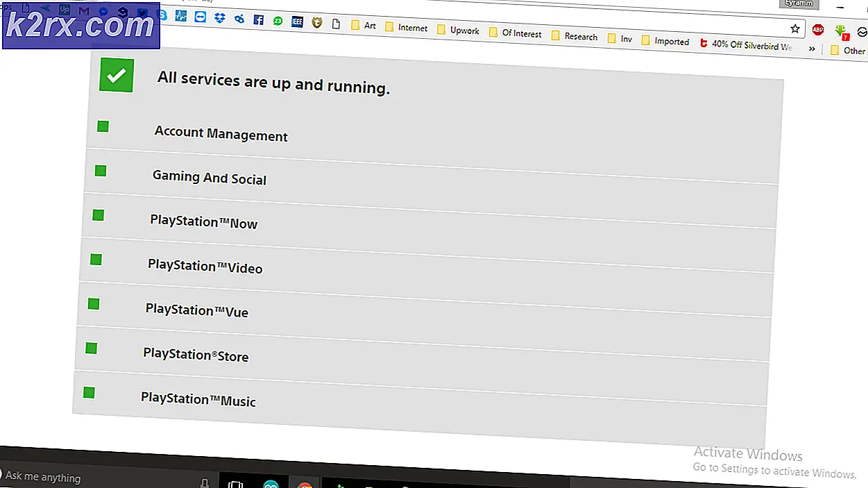868x488 pixels.
Task: Open the Facebook bookmark icon
Action: pos(258,20)
